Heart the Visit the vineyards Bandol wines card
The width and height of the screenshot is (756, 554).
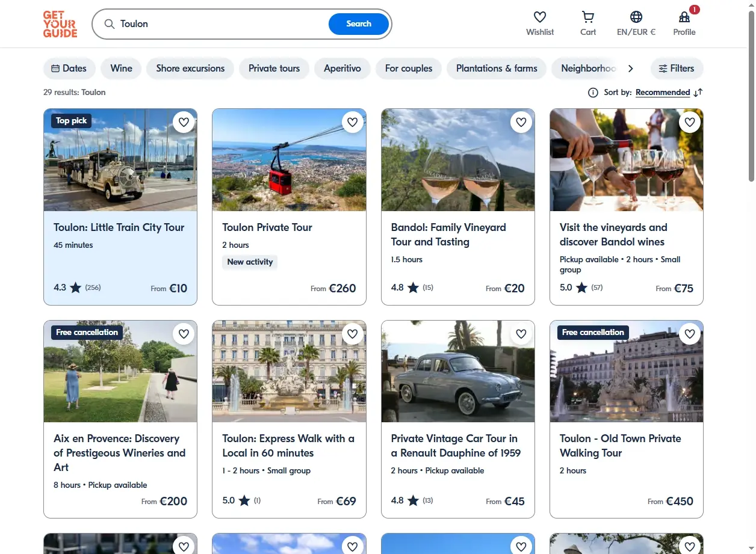(x=690, y=122)
